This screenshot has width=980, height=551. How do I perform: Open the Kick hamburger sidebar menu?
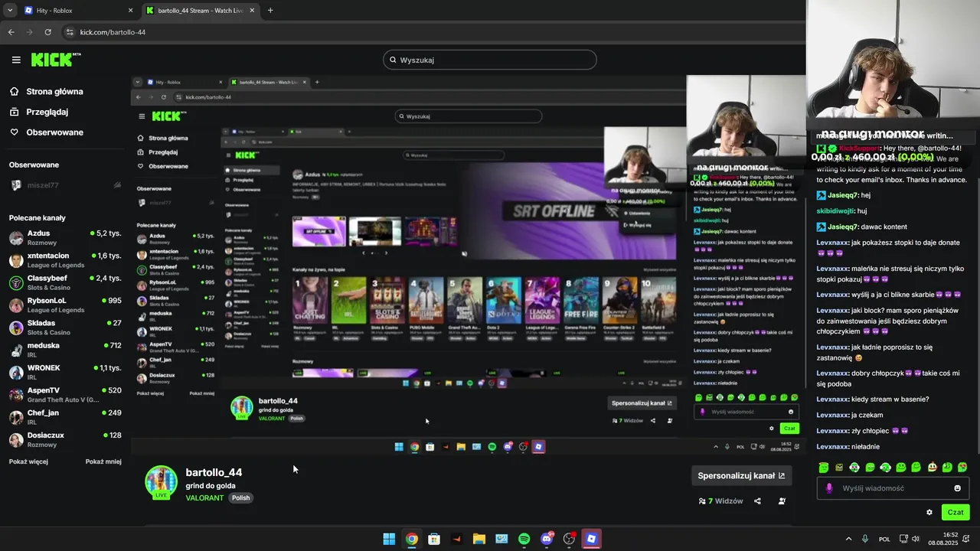click(16, 60)
